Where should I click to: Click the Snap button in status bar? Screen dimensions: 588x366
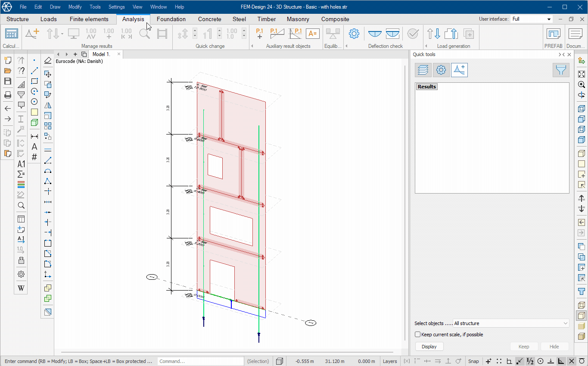coord(473,361)
